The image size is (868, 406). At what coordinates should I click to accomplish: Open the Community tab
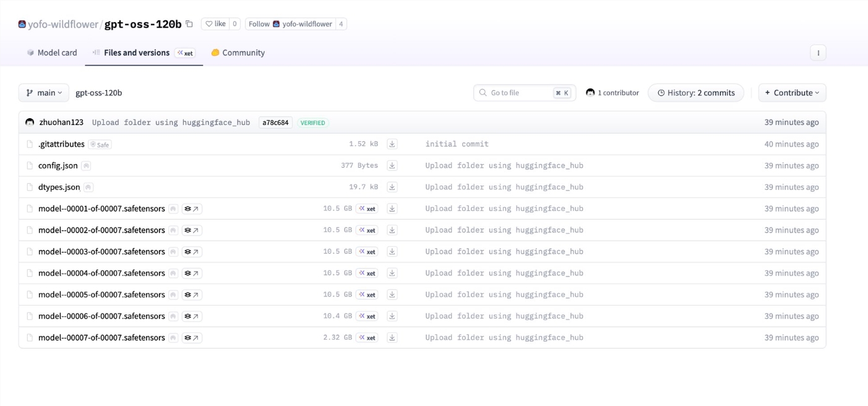click(238, 53)
